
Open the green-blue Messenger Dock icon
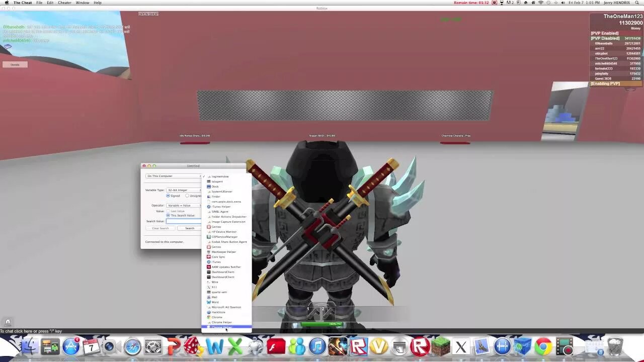click(297, 347)
